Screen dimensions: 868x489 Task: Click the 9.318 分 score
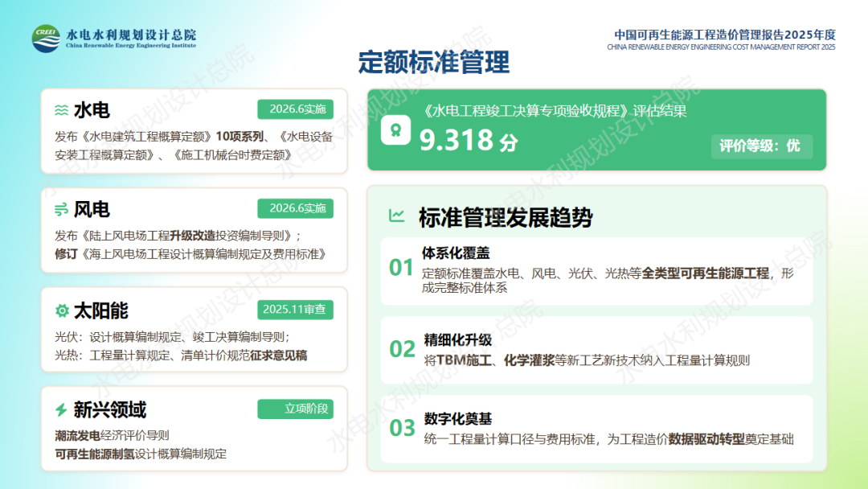(469, 140)
